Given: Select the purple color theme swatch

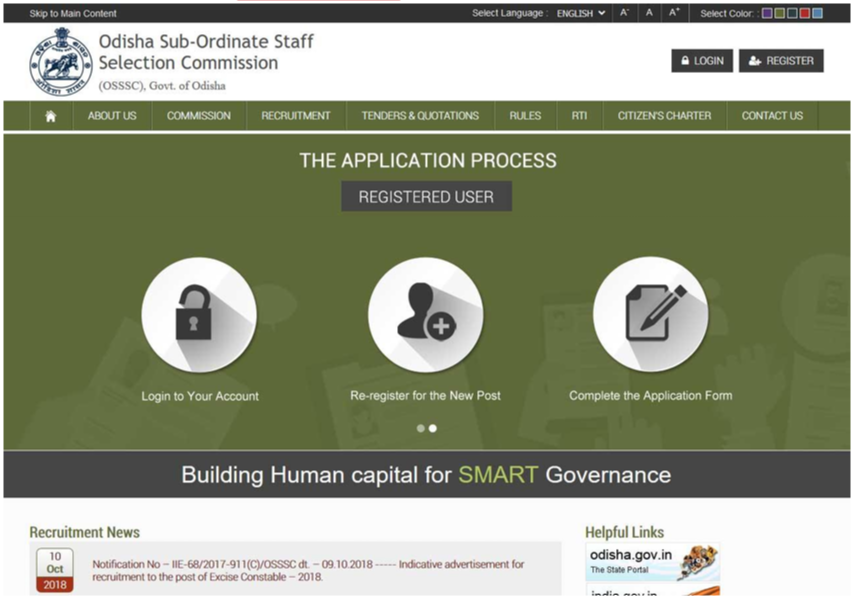Looking at the screenshot, I should pos(767,14).
